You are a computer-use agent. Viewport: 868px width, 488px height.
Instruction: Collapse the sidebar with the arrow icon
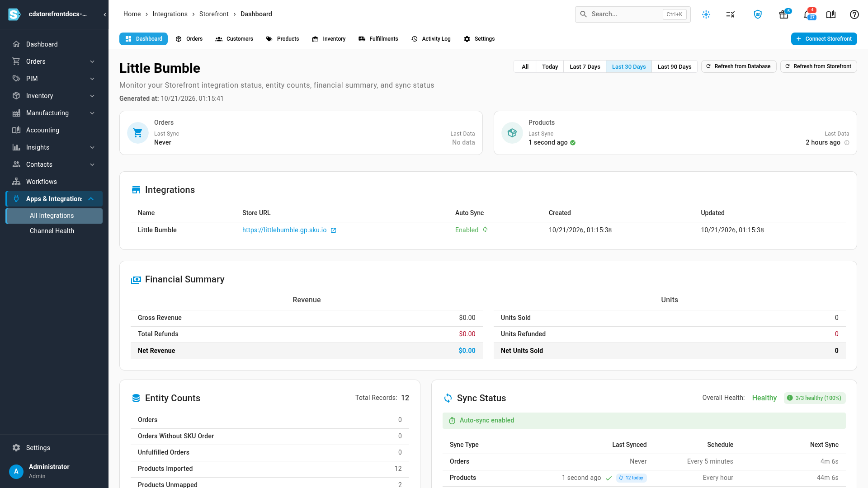[x=105, y=14]
